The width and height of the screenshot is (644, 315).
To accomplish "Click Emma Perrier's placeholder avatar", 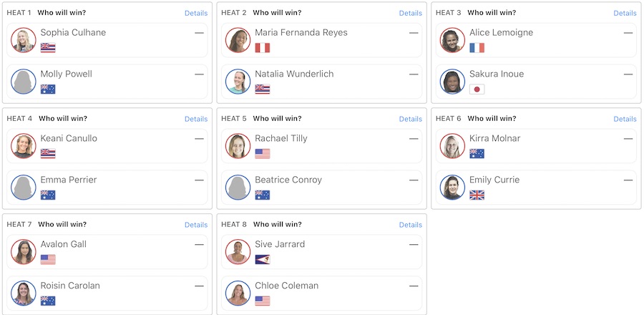I will point(24,188).
